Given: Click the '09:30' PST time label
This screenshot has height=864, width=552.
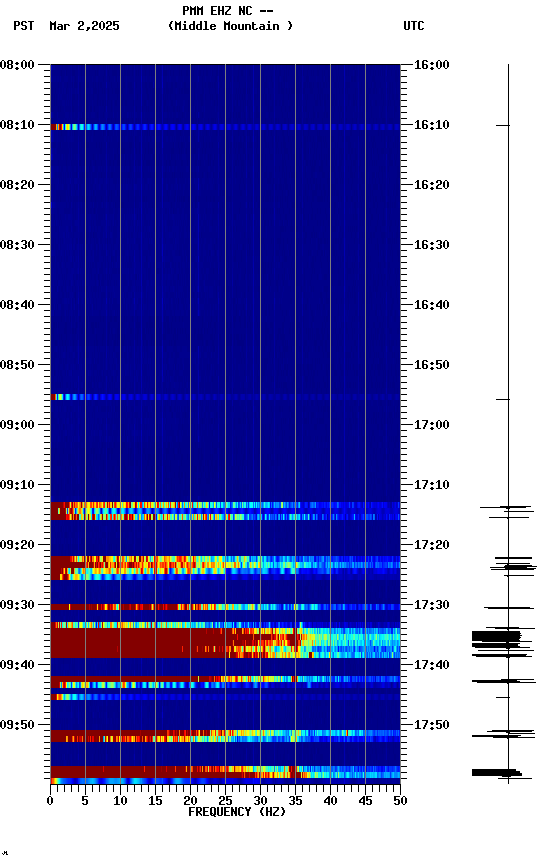Looking at the screenshot, I should tap(17, 605).
